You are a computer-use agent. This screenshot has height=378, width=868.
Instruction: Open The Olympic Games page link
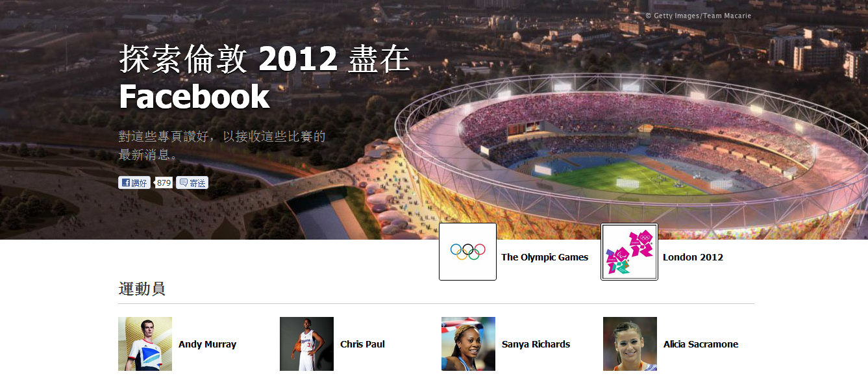[545, 257]
